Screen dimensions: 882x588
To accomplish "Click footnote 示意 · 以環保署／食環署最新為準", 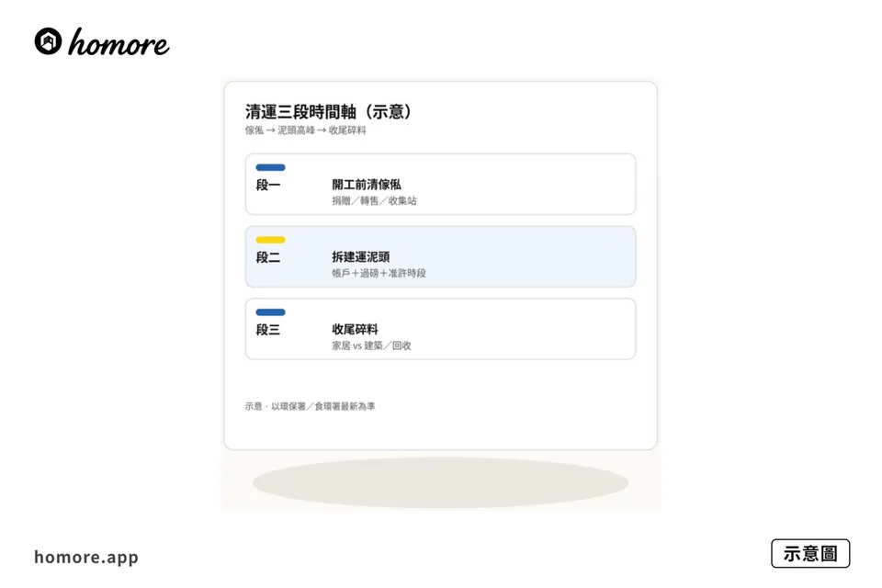I will pos(310,406).
